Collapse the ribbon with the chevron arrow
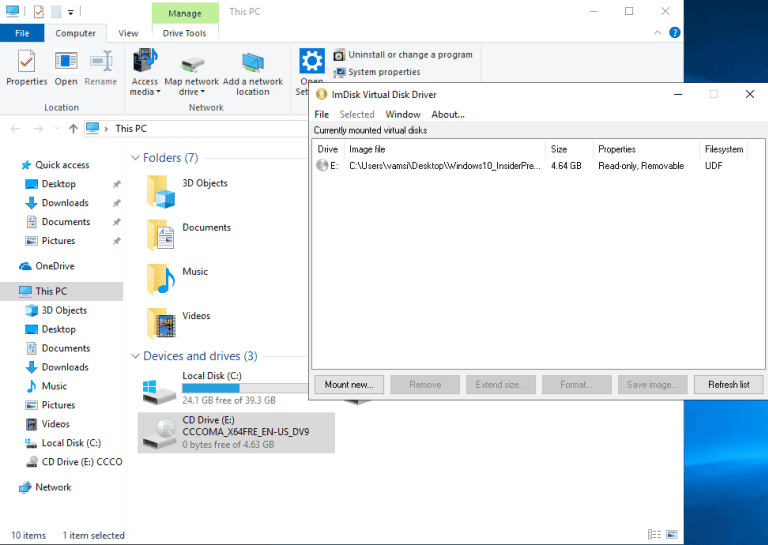The width and height of the screenshot is (768, 545). (x=657, y=33)
